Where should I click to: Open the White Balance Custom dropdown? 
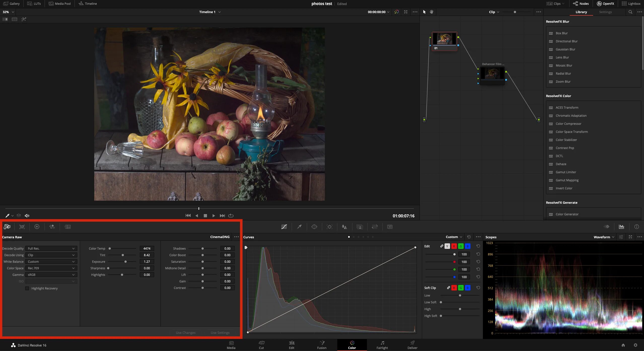pyautogui.click(x=51, y=261)
